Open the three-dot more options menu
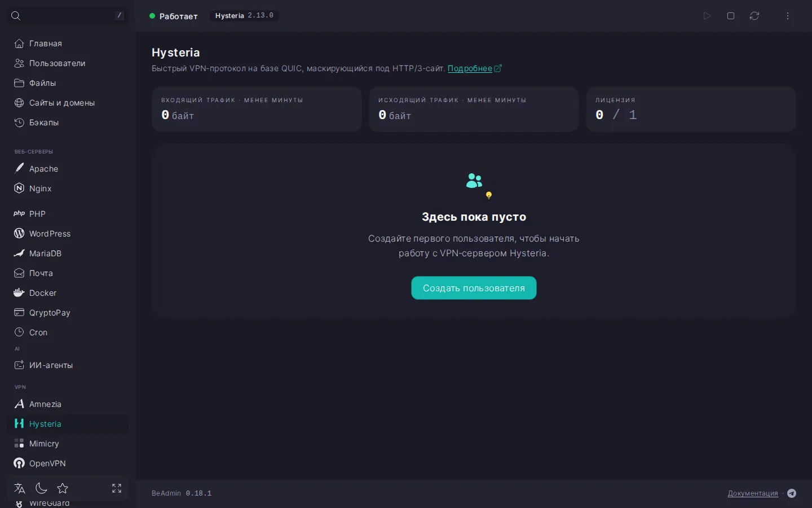The height and width of the screenshot is (508, 812). [x=788, y=16]
